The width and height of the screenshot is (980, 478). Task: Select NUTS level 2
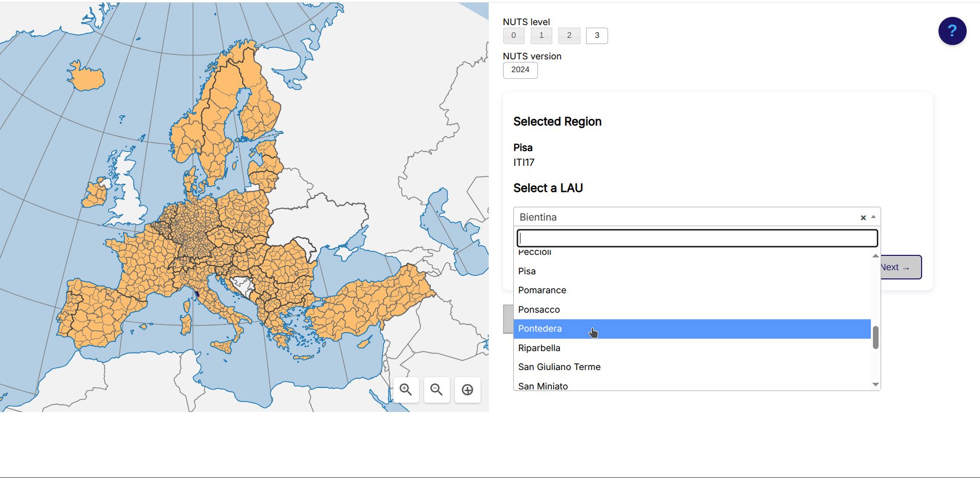(569, 36)
